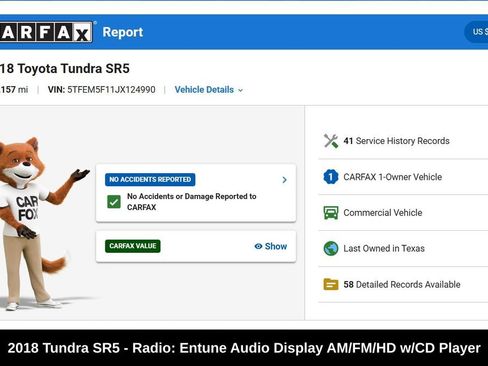488x366 pixels.
Task: Click the CARFAX logo
Action: pos(46,32)
